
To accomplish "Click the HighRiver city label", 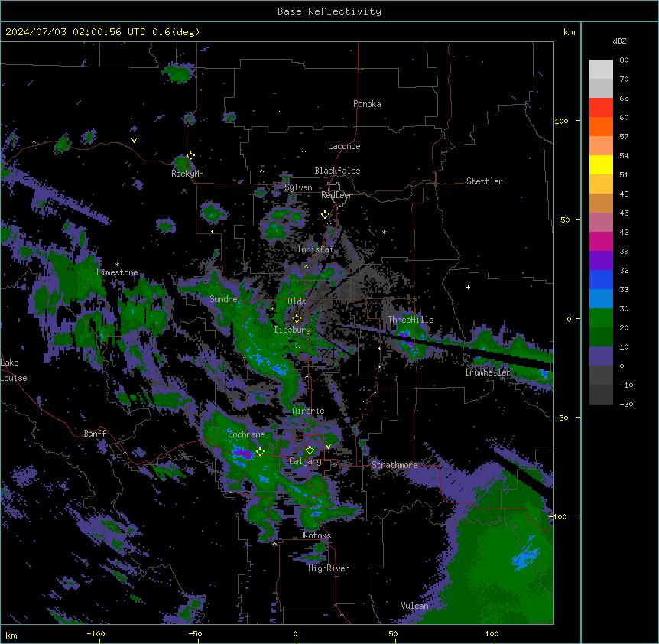I will tap(329, 568).
